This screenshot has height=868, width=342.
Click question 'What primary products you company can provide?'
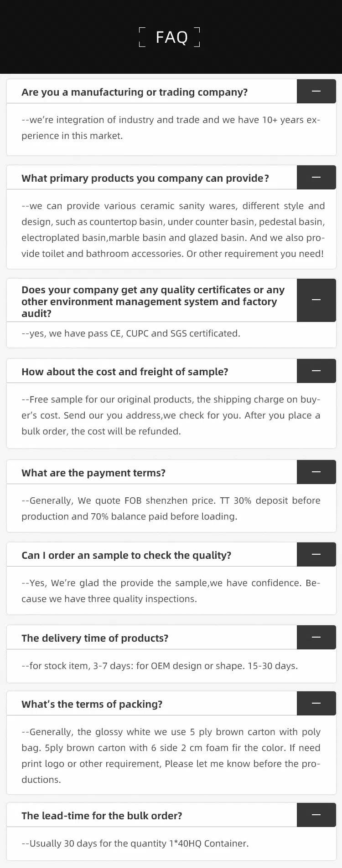click(145, 178)
